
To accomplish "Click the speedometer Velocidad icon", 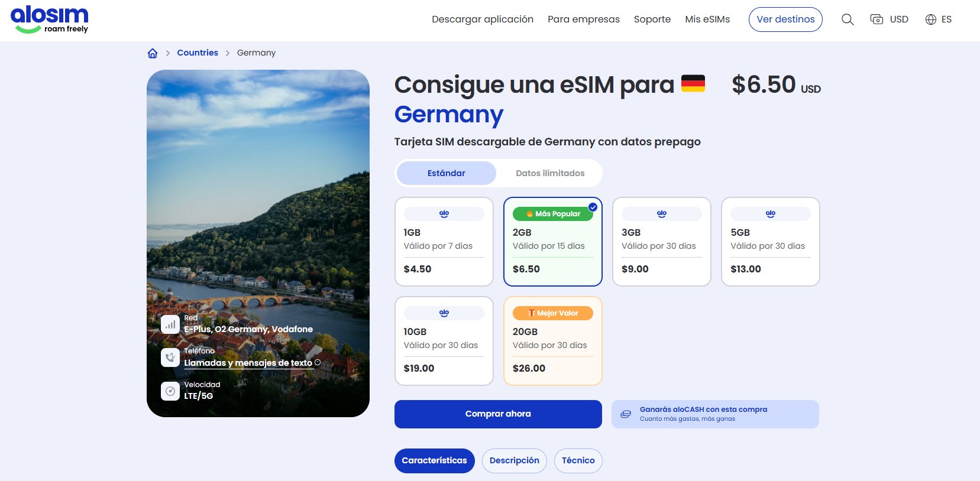I will pos(170,391).
